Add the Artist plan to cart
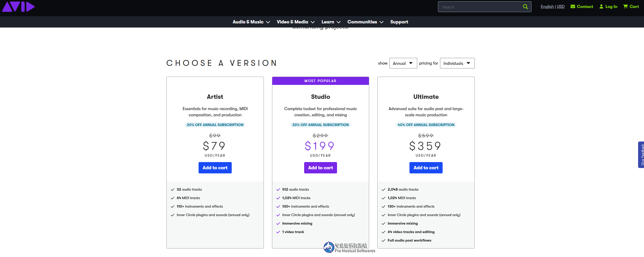Viewport: 644px width, 257px height. [x=215, y=168]
